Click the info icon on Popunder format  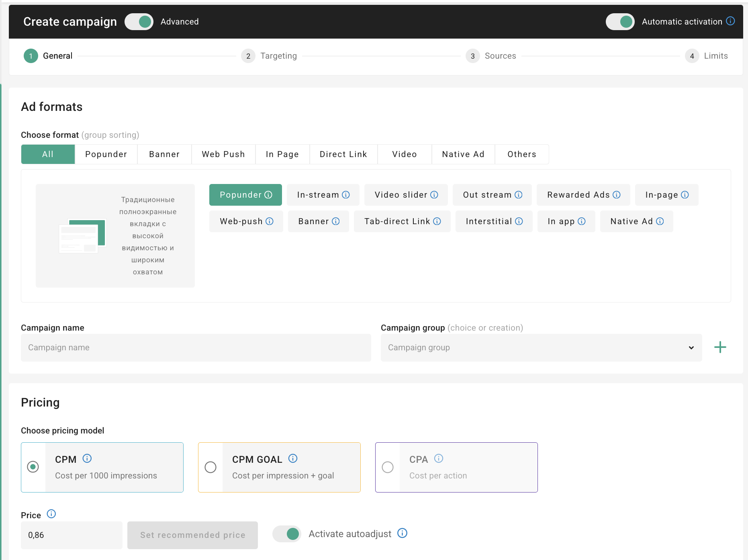pyautogui.click(x=268, y=195)
